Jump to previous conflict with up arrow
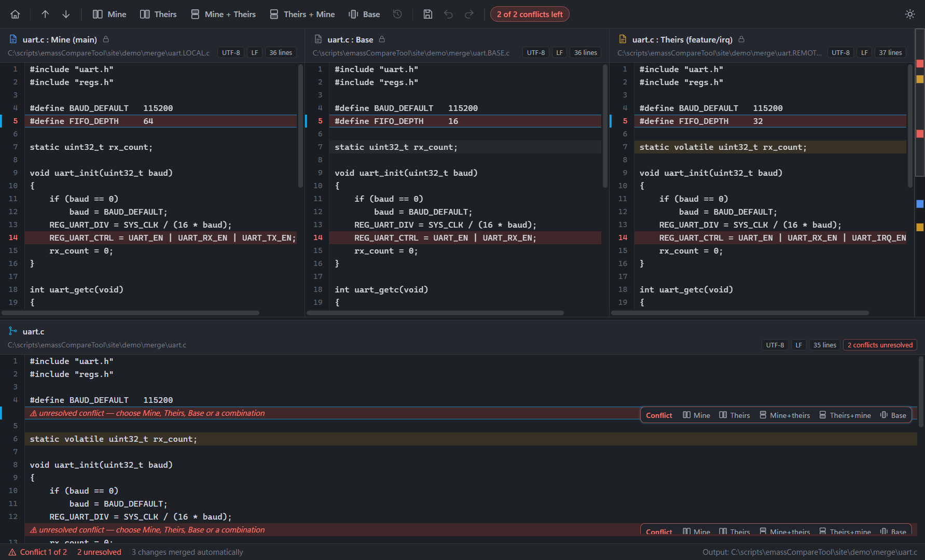The height and width of the screenshot is (560, 925). coord(45,14)
